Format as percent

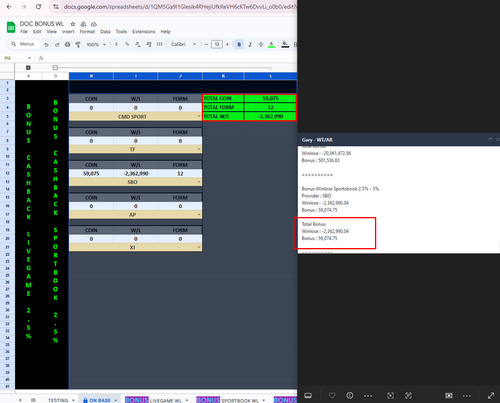point(127,44)
